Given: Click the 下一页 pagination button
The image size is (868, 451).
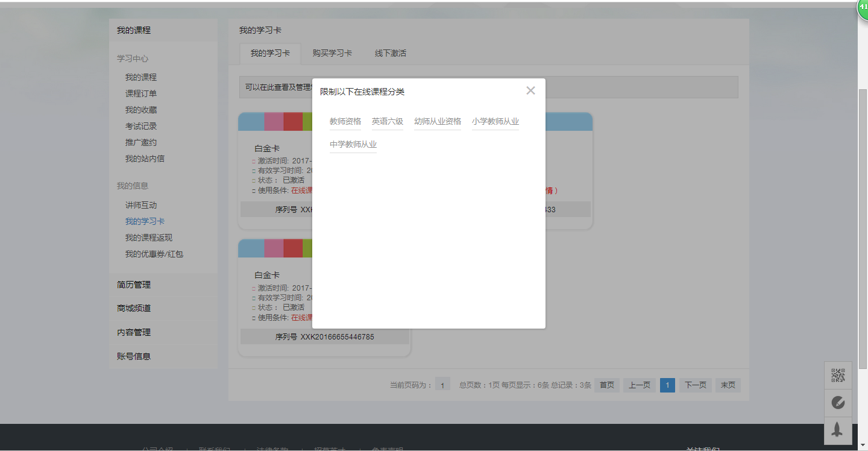Looking at the screenshot, I should (x=695, y=385).
